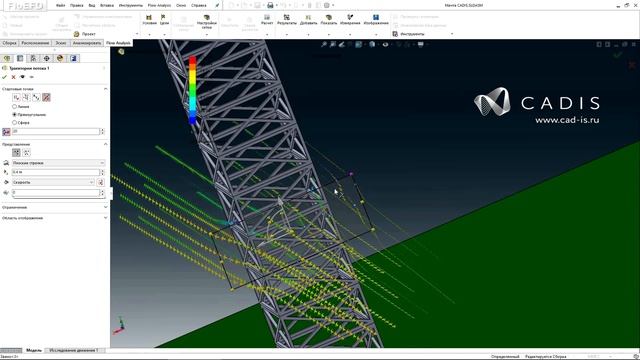Toggle second appearance mode button
This screenshot has width=640, height=360.
pos(26,152)
